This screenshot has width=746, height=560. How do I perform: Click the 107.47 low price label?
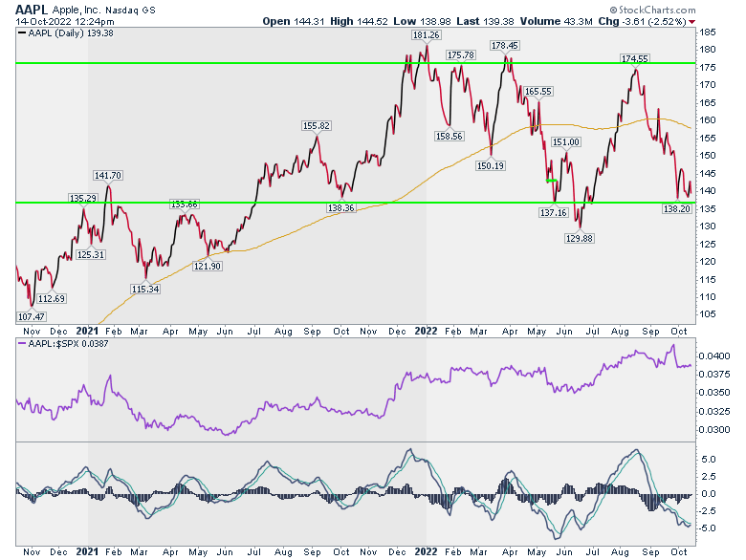coord(32,316)
